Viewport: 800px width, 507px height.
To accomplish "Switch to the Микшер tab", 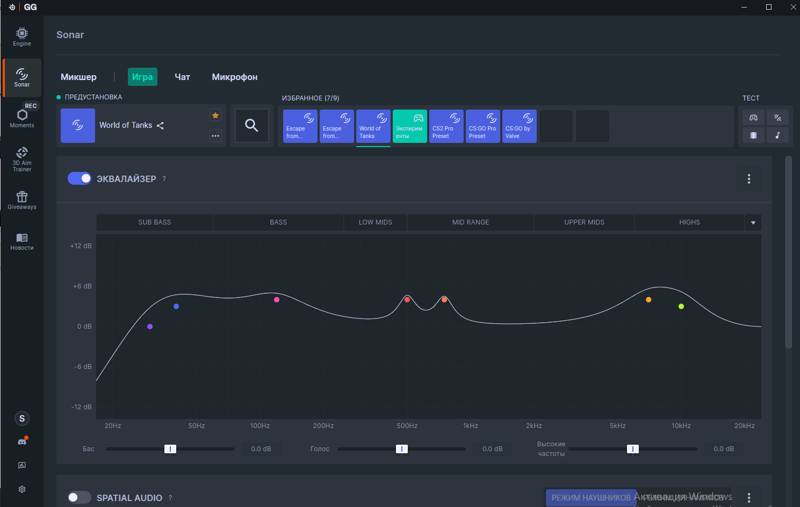I will (x=79, y=77).
